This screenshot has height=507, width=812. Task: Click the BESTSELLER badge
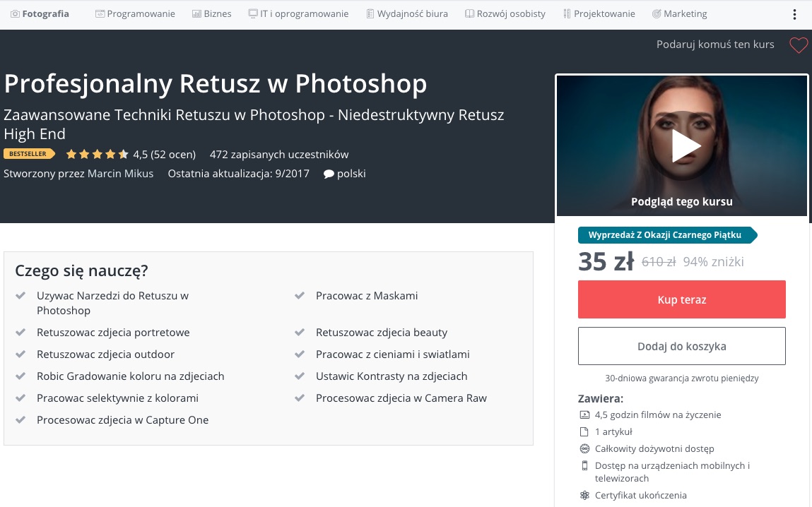(29, 154)
